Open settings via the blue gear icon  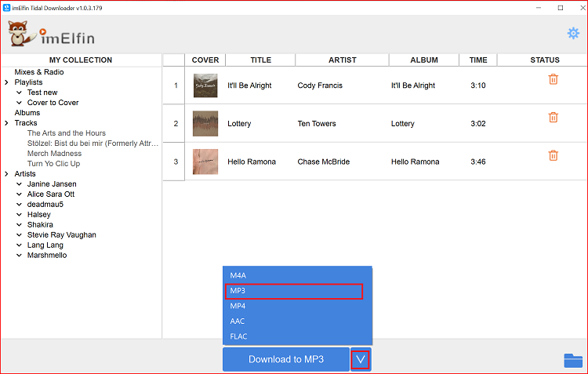[573, 34]
